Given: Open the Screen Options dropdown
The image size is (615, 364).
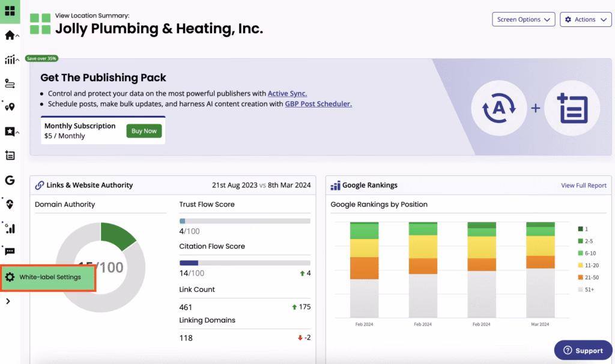Looking at the screenshot, I should [x=523, y=20].
